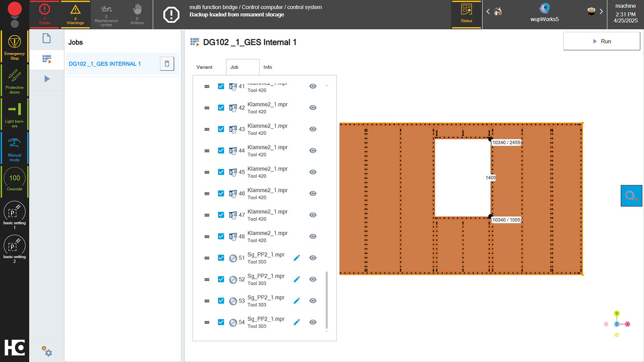Select basic setting 2
644x362 pixels.
(x=14, y=249)
